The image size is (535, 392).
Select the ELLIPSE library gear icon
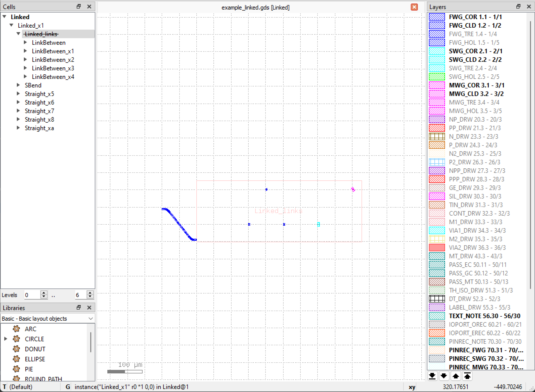click(16, 359)
